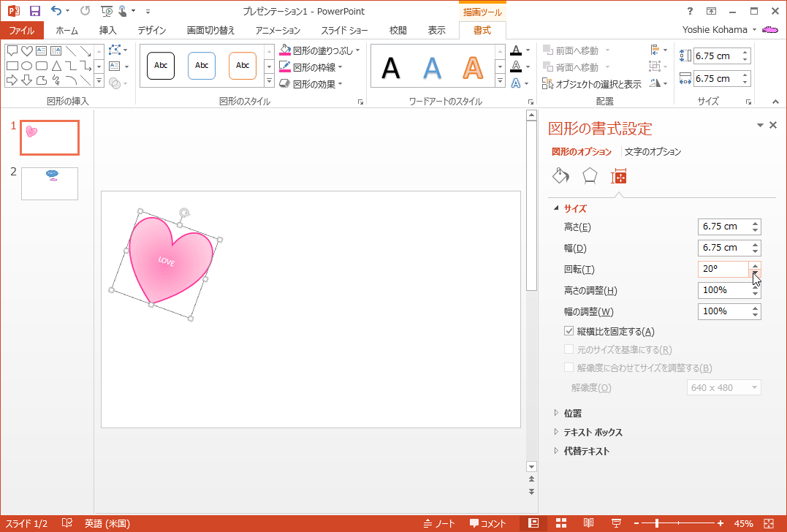
Task: Open the コメント comments button
Action: point(488,523)
